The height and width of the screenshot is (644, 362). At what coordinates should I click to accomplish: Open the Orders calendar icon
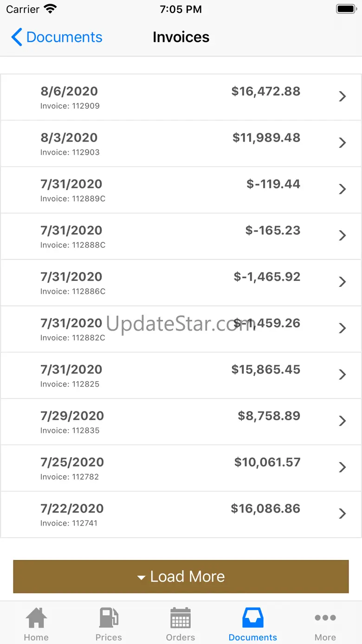click(x=181, y=618)
